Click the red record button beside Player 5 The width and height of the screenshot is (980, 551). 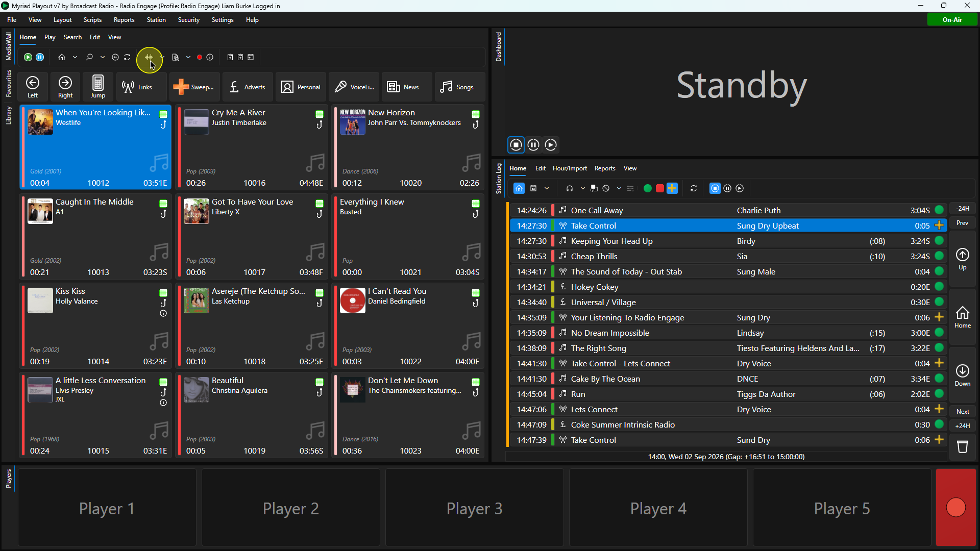tap(955, 508)
